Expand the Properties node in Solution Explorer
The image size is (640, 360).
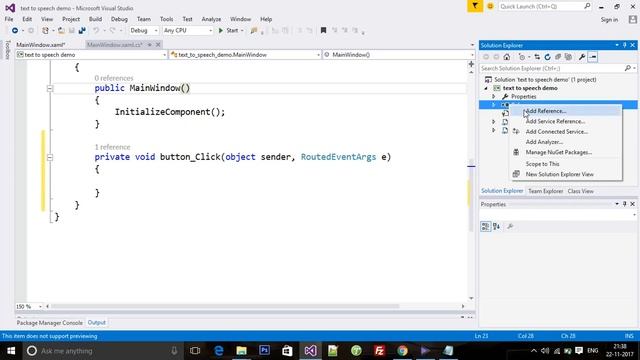pos(493,97)
